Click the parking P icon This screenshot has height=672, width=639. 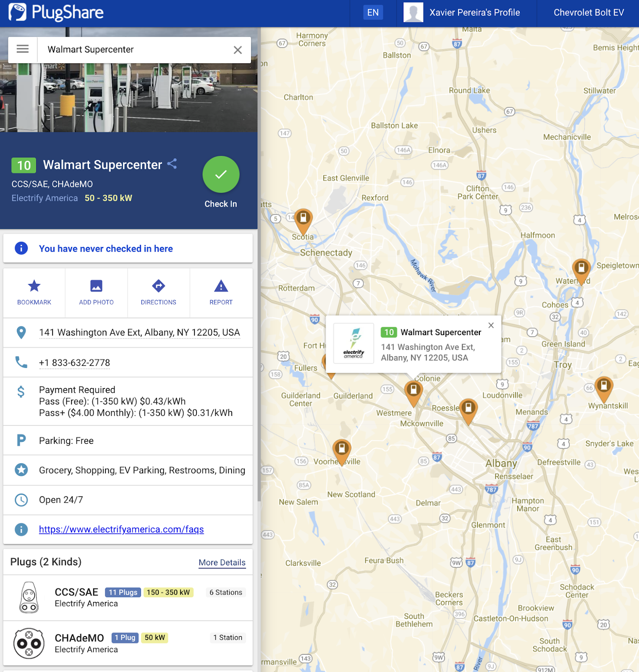click(x=21, y=440)
